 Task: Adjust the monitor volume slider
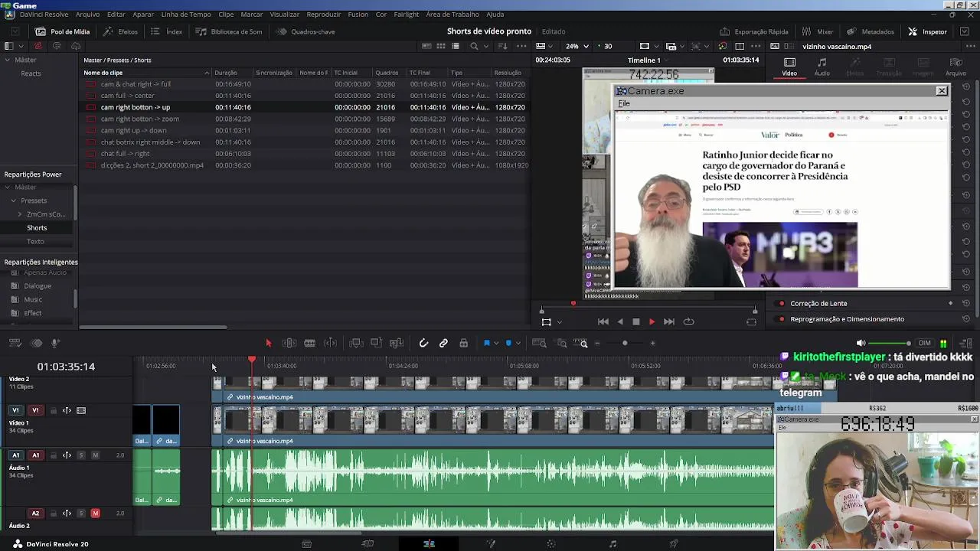coord(890,344)
